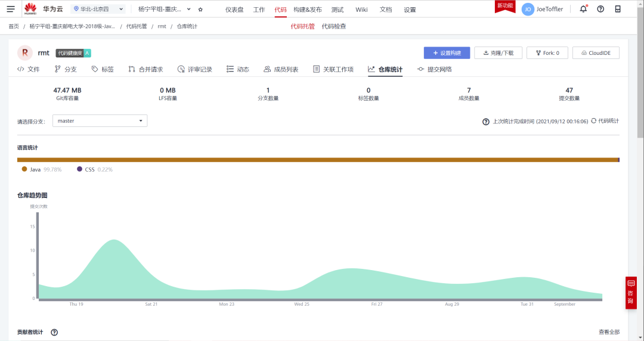Open the 华北-北京四 region dropdown
Viewport: 644px width, 341px height.
pos(98,8)
